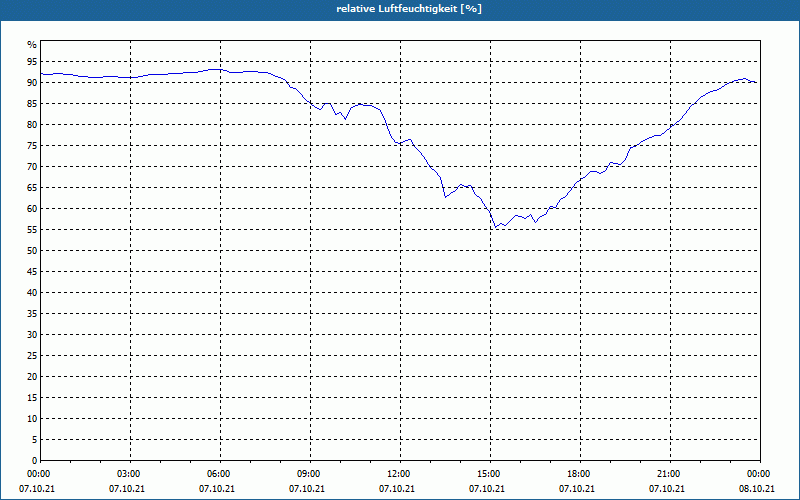The height and width of the screenshot is (500, 800).
Task: Click the '35' y-axis value label
Action: (x=32, y=314)
